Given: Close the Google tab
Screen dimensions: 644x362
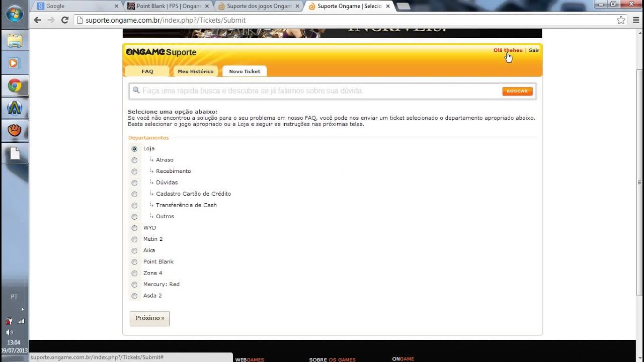Looking at the screenshot, I should pos(116,6).
